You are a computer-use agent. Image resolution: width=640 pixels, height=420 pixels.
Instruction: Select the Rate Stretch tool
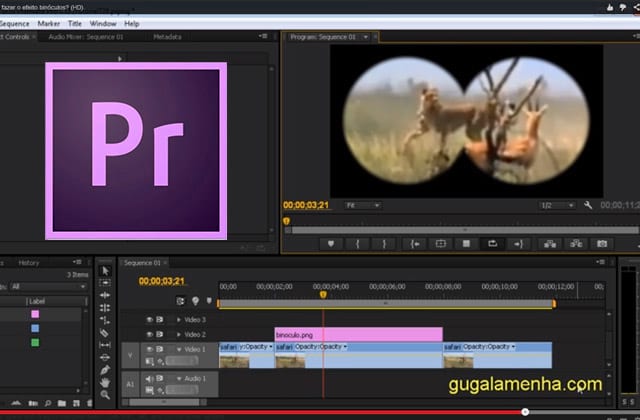(x=105, y=320)
